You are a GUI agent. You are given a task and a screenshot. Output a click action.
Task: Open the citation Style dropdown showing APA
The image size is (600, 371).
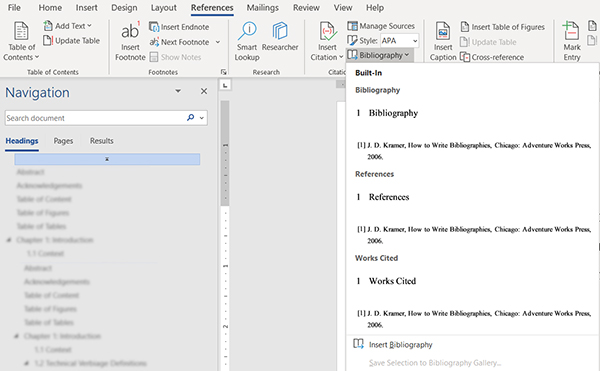coord(399,41)
